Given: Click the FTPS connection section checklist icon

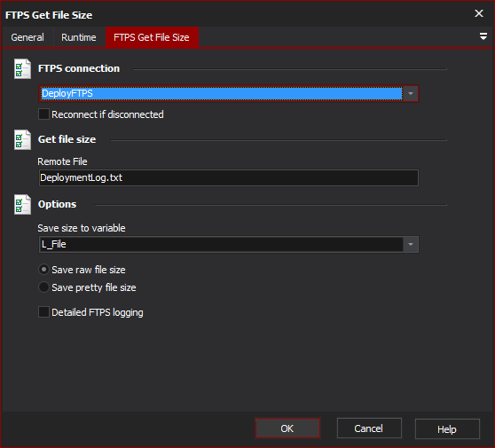Looking at the screenshot, I should pyautogui.click(x=22, y=69).
